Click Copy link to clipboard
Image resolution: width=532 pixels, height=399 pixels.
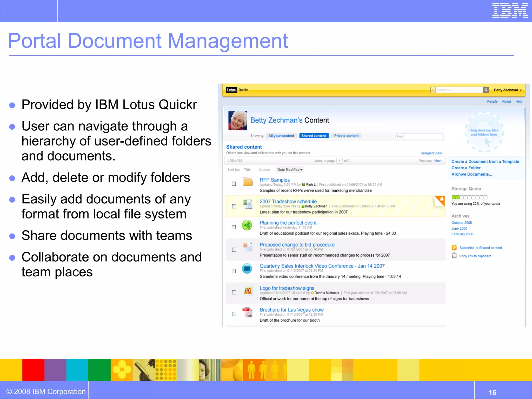(475, 256)
